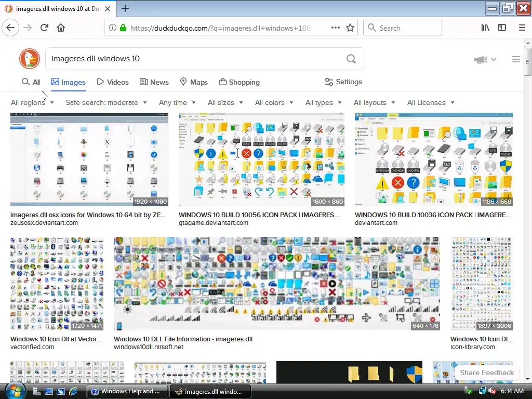
Task: Switch to Windows Help taskbar button
Action: coord(128,391)
